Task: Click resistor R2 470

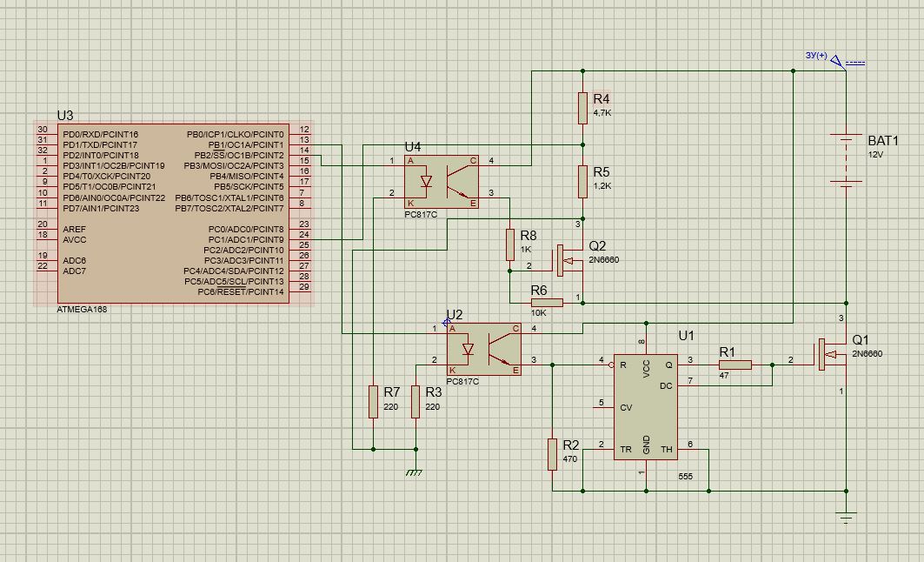Action: click(x=552, y=454)
